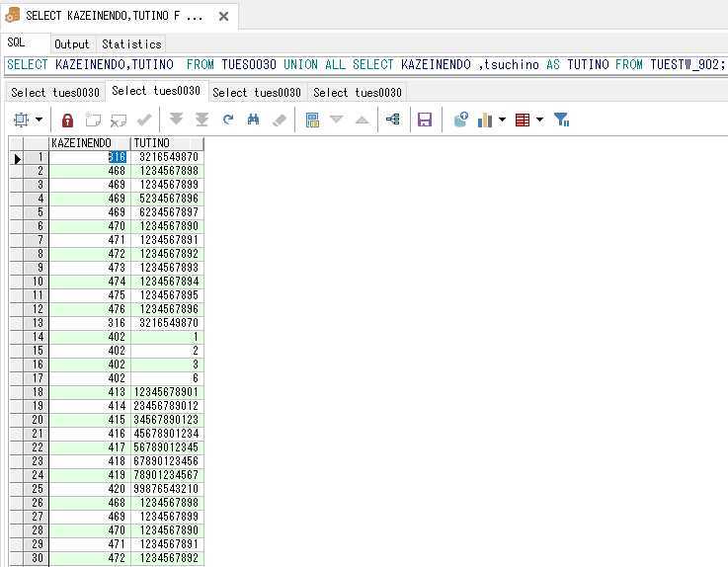Select row number 30 header
This screenshot has height=567, width=728.
pyautogui.click(x=36, y=558)
